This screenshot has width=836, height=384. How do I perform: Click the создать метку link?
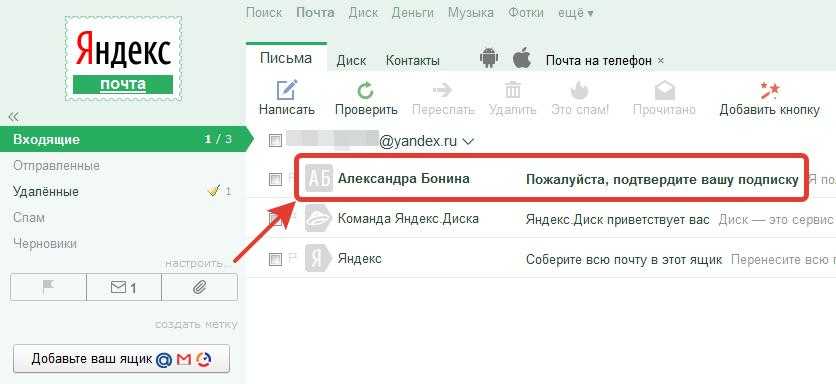pos(196,324)
